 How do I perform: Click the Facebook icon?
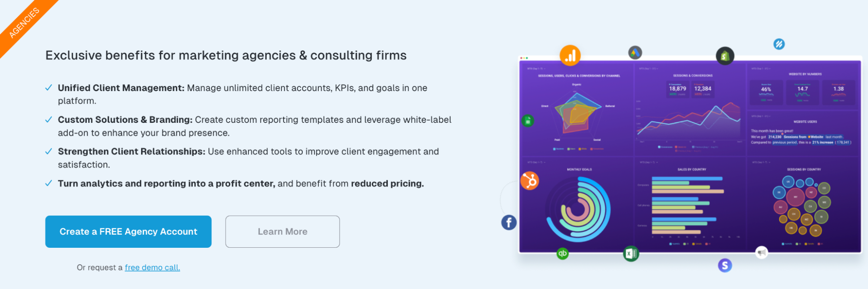509,223
